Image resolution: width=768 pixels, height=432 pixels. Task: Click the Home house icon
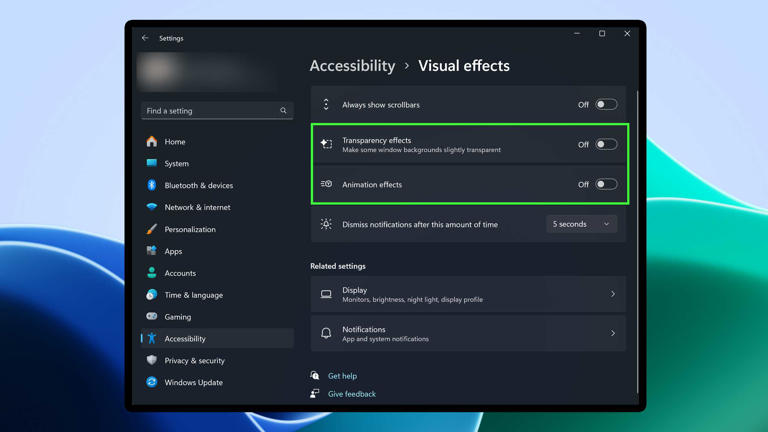[x=152, y=142]
